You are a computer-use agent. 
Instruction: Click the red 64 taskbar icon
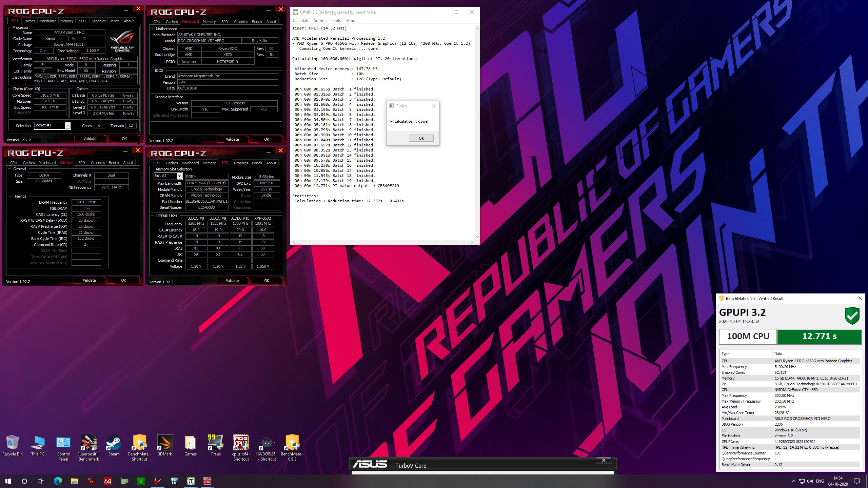(x=108, y=481)
